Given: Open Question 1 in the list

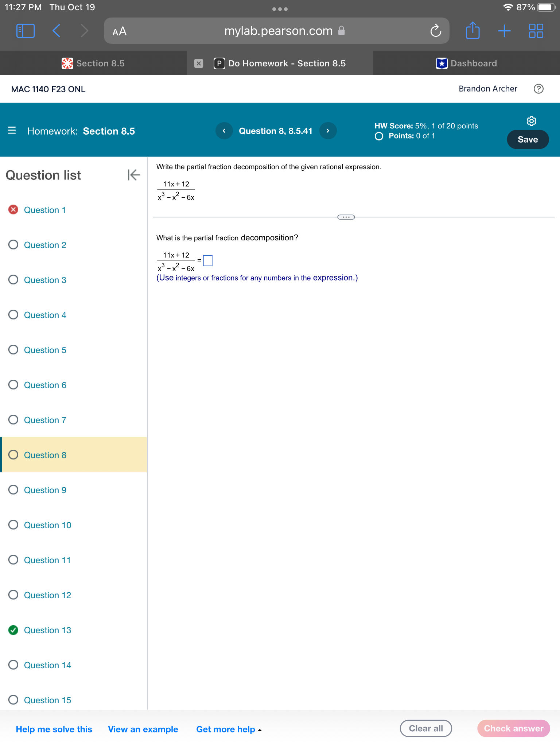Looking at the screenshot, I should [45, 210].
